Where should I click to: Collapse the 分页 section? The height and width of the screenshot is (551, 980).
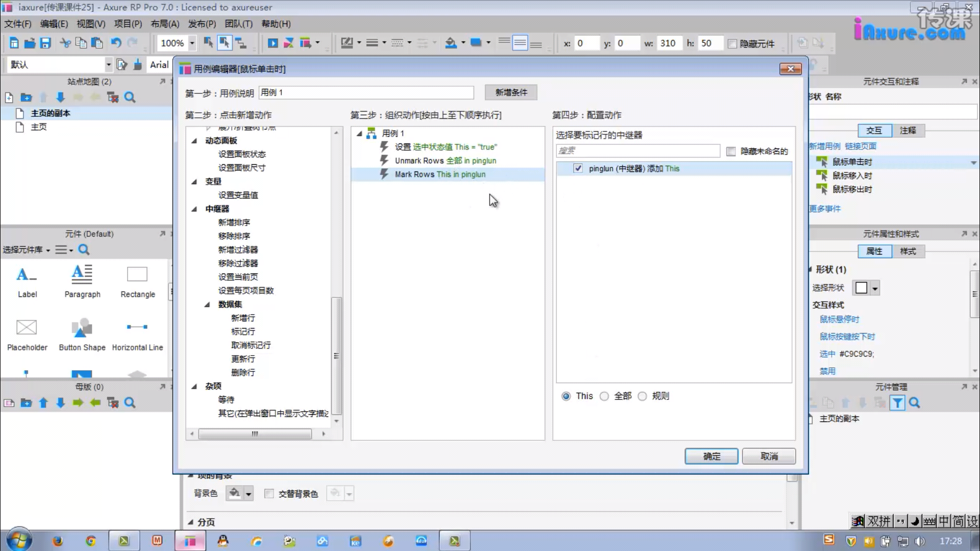[191, 522]
